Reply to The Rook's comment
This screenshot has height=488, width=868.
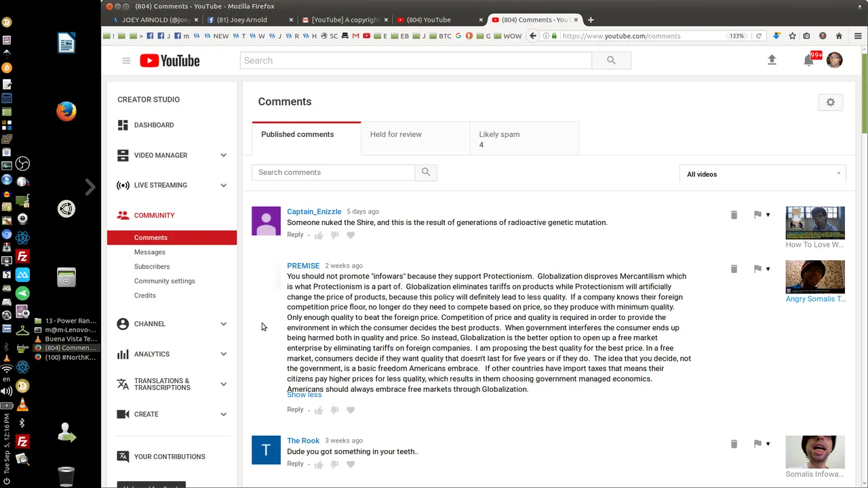295,464
